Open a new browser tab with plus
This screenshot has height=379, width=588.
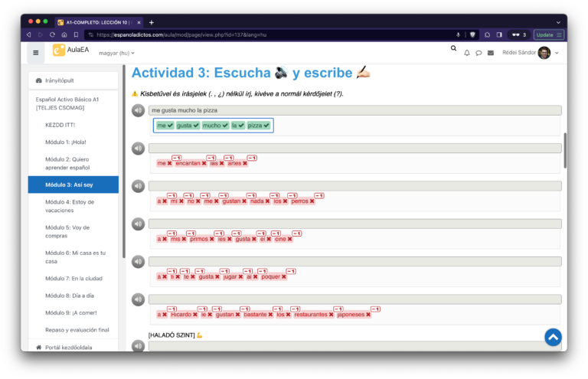click(152, 22)
